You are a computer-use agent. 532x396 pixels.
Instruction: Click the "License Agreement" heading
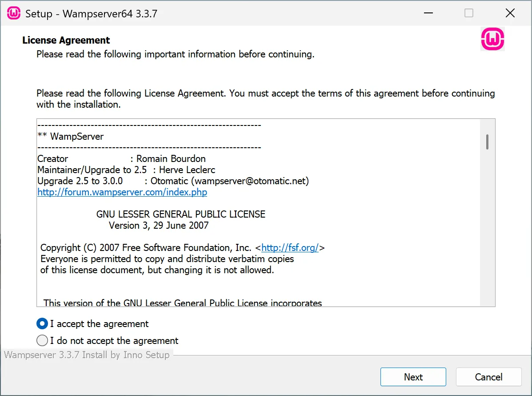(66, 40)
